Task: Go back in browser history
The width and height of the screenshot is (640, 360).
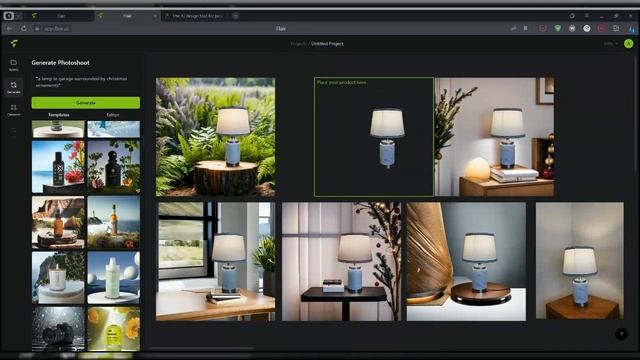Action: pos(9,29)
